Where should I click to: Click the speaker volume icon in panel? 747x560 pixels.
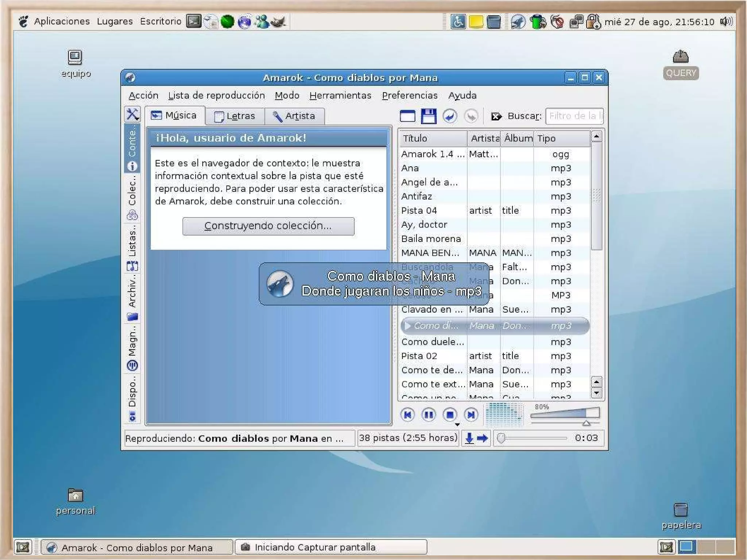[x=726, y=22]
